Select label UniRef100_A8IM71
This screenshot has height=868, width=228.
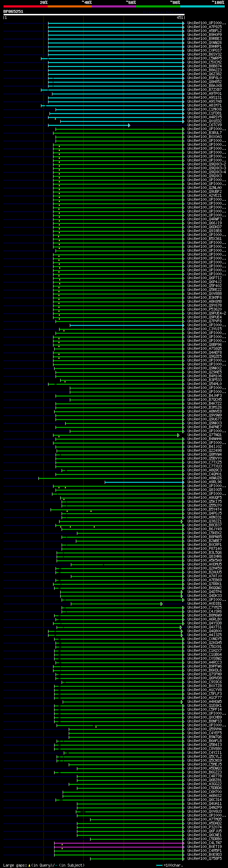point(204,106)
